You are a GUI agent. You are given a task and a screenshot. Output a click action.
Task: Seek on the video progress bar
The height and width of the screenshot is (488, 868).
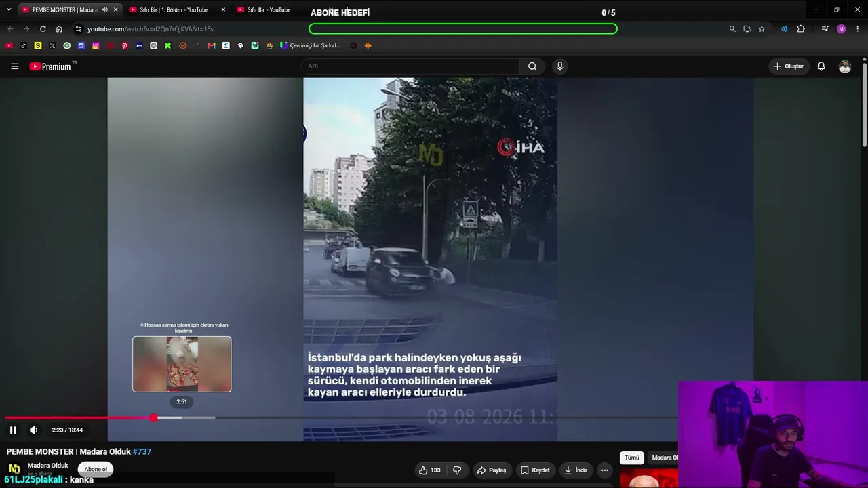(342, 418)
